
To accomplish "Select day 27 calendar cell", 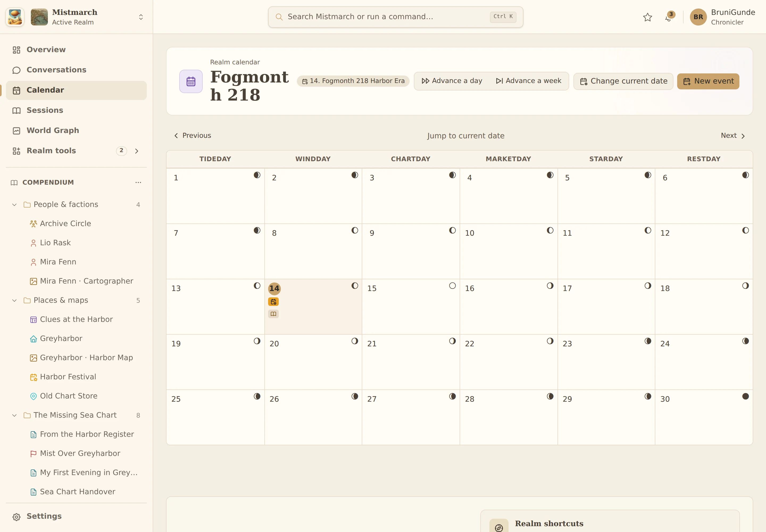I will click(x=411, y=417).
